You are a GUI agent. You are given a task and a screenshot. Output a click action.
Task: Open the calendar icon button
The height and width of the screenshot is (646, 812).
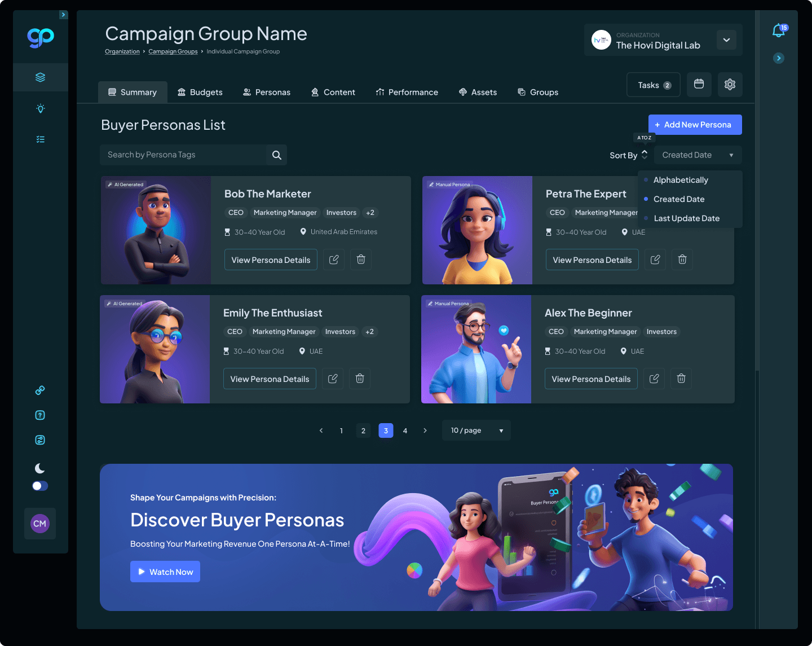click(x=699, y=85)
